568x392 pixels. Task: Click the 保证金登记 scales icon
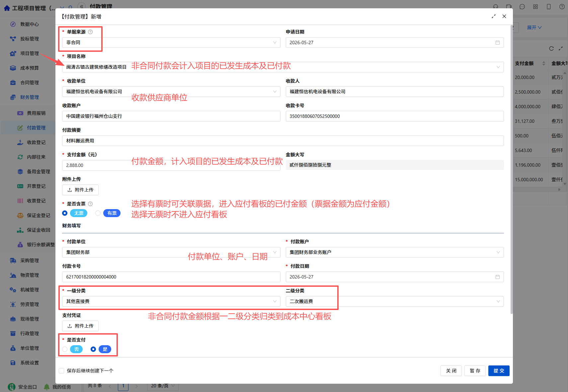20,215
